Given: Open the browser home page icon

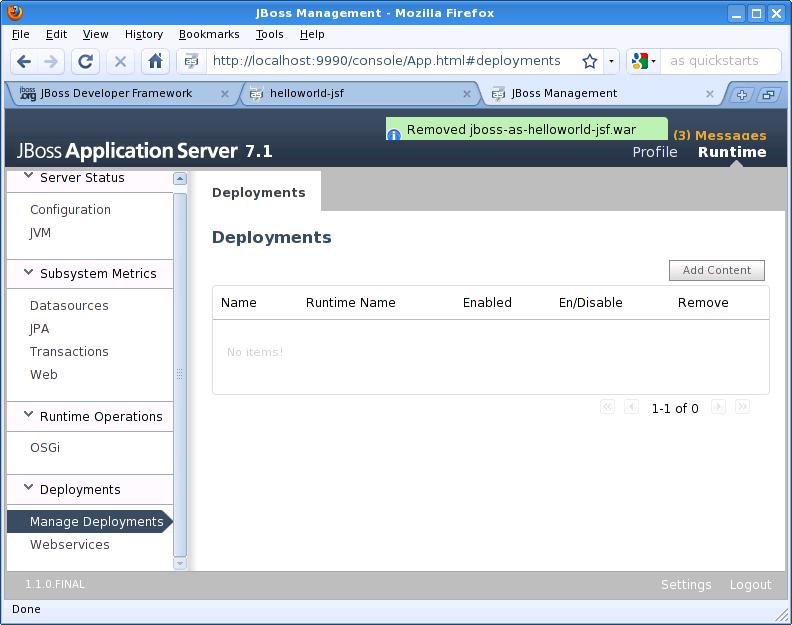Looking at the screenshot, I should click(155, 62).
